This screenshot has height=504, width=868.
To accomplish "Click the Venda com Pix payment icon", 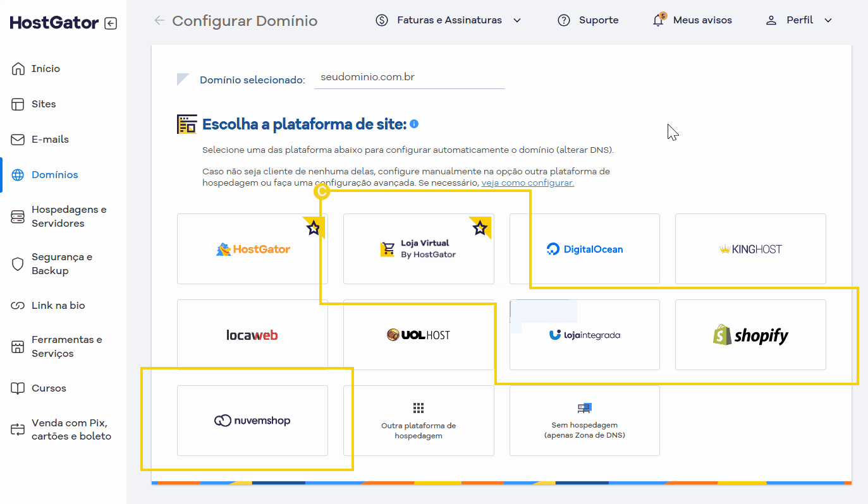I will [x=18, y=429].
